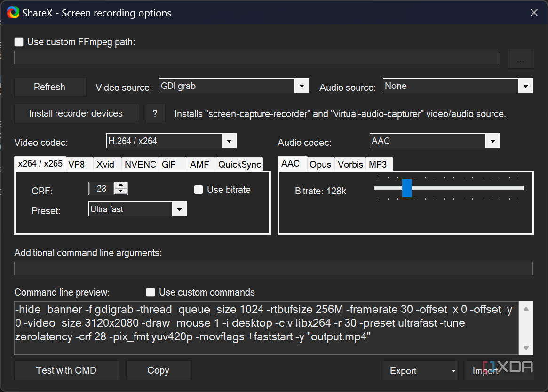Click the "Command line preview:" label
Image resolution: width=548 pixels, height=392 pixels.
[62, 292]
